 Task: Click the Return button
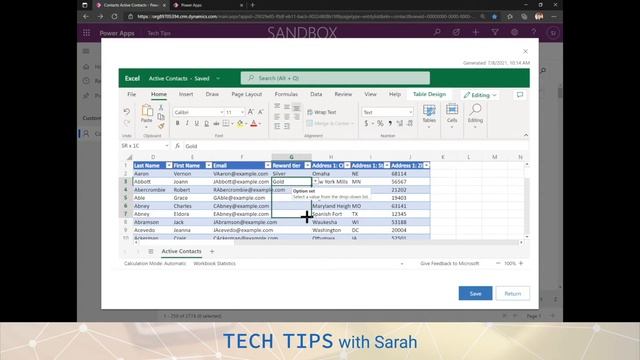513,293
